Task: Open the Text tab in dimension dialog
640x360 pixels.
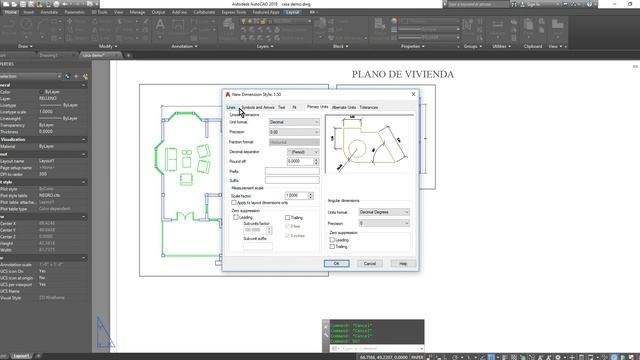Action: (x=282, y=107)
